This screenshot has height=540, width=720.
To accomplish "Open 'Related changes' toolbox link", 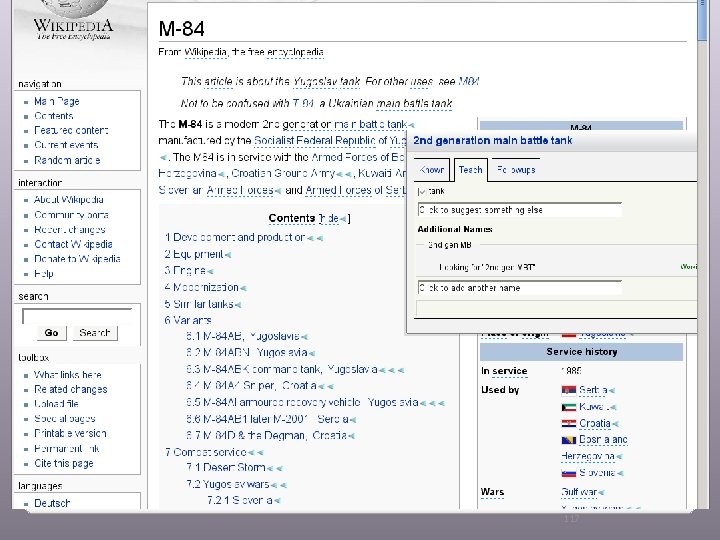I will tap(71, 389).
